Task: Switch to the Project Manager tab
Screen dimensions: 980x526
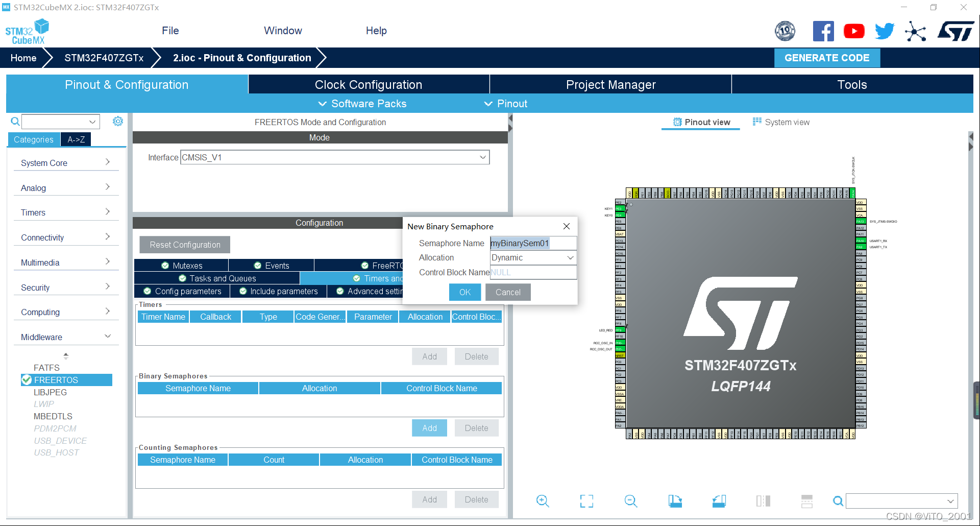Action: point(610,84)
